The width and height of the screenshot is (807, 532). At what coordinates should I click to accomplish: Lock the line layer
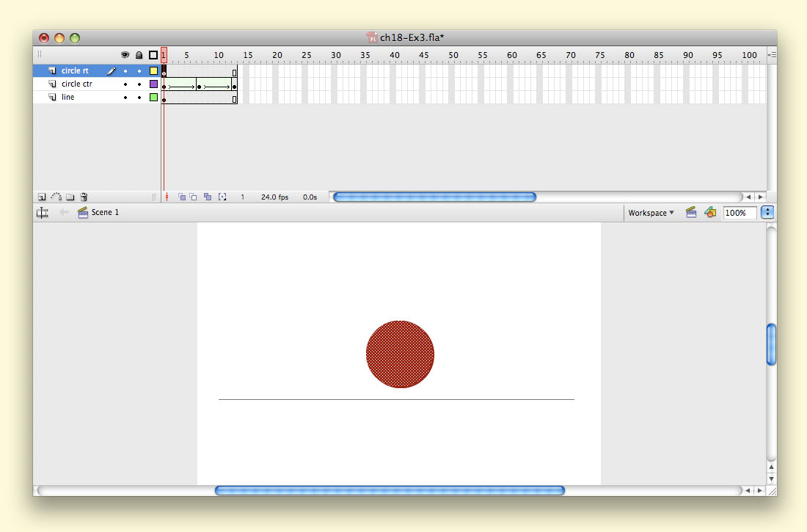coord(139,98)
